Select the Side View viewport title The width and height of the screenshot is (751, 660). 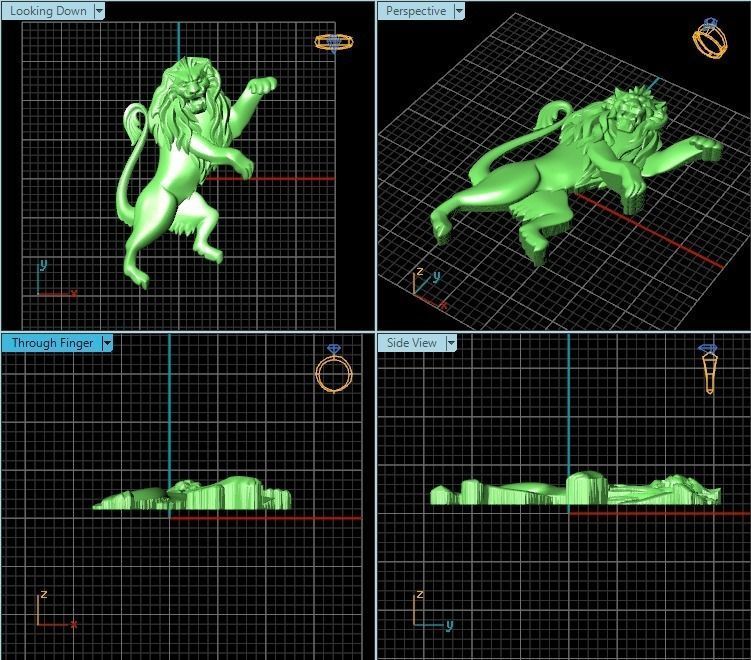pos(412,343)
